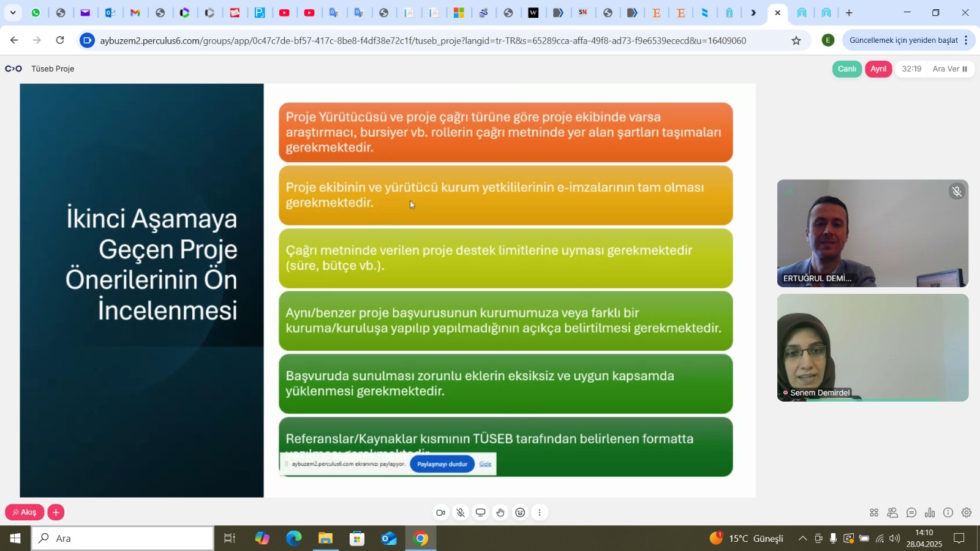Screen dimensions: 980x551
Task: Open the participants panel icon
Action: point(892,513)
